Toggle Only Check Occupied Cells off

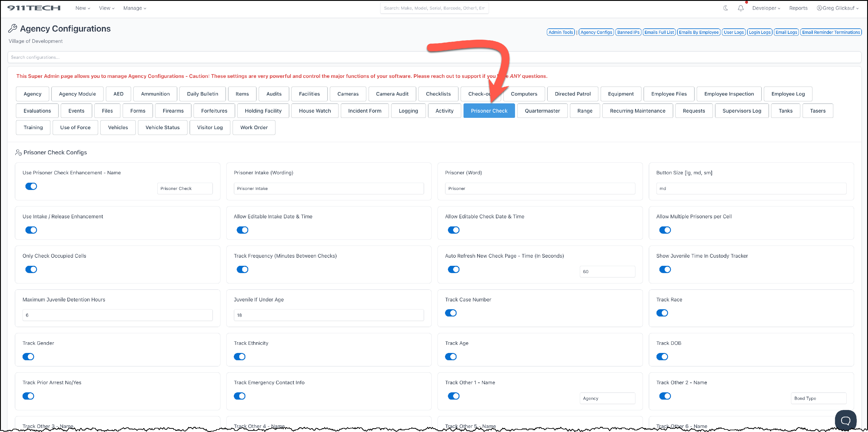coord(31,270)
